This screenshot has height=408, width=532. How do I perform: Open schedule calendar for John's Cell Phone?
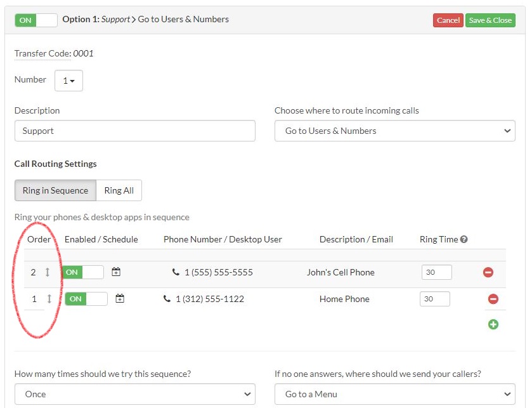(116, 272)
